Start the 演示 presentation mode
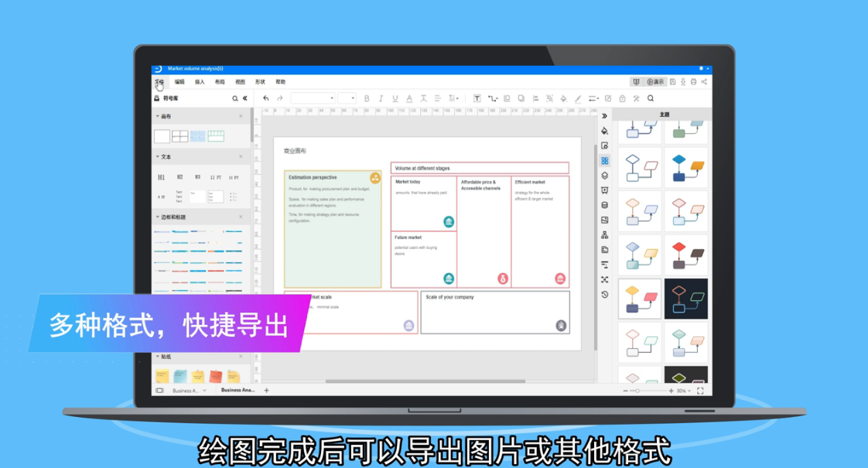The width and height of the screenshot is (868, 468). 655,82
